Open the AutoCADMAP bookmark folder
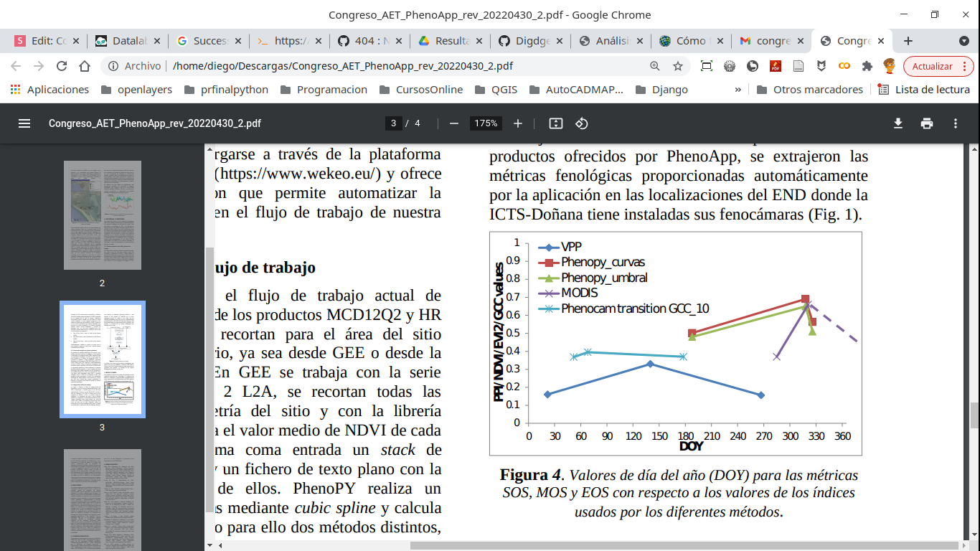 576,90
